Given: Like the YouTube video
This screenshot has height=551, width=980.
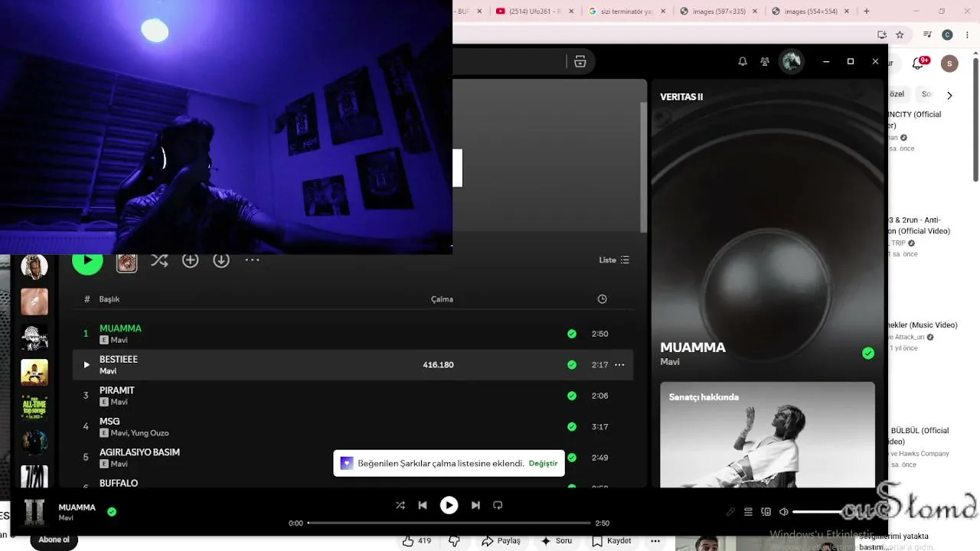Looking at the screenshot, I should click(417, 541).
